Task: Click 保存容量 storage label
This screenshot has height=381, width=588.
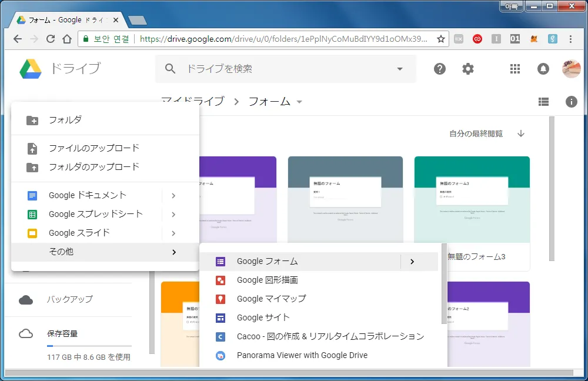Action: click(x=62, y=334)
